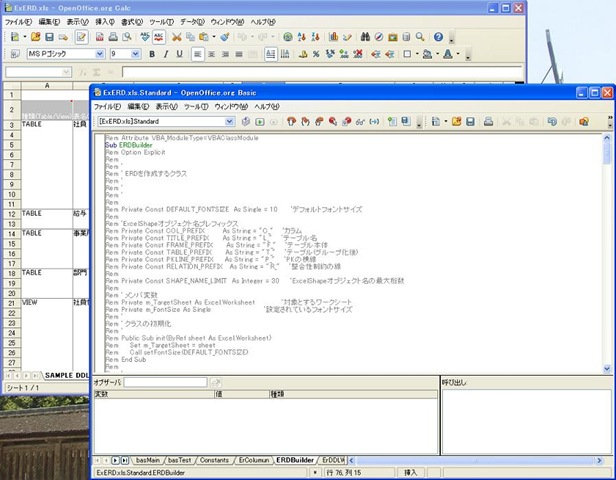The image size is (616, 480).
Task: Click the Find binoculars icon in Calc
Action: tap(366, 36)
